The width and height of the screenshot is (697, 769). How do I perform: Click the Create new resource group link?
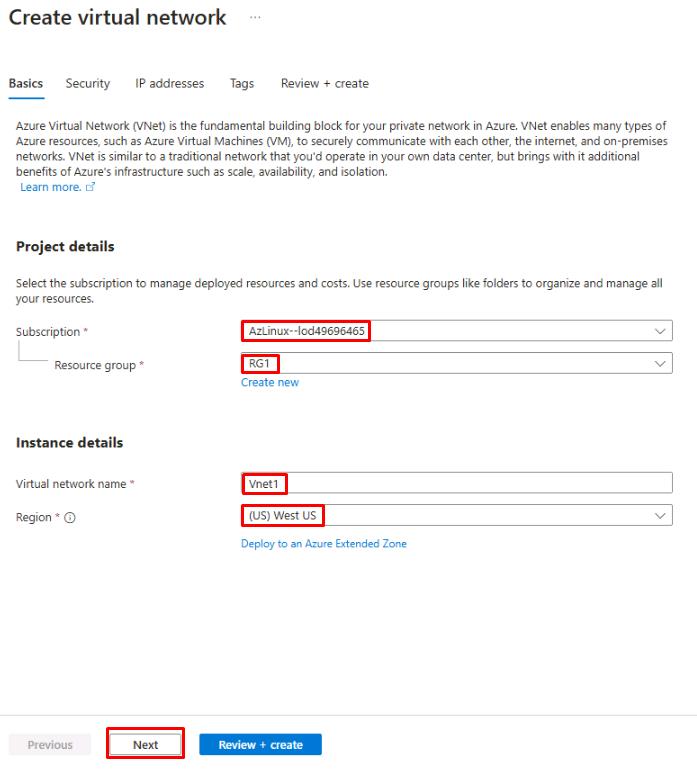[270, 383]
